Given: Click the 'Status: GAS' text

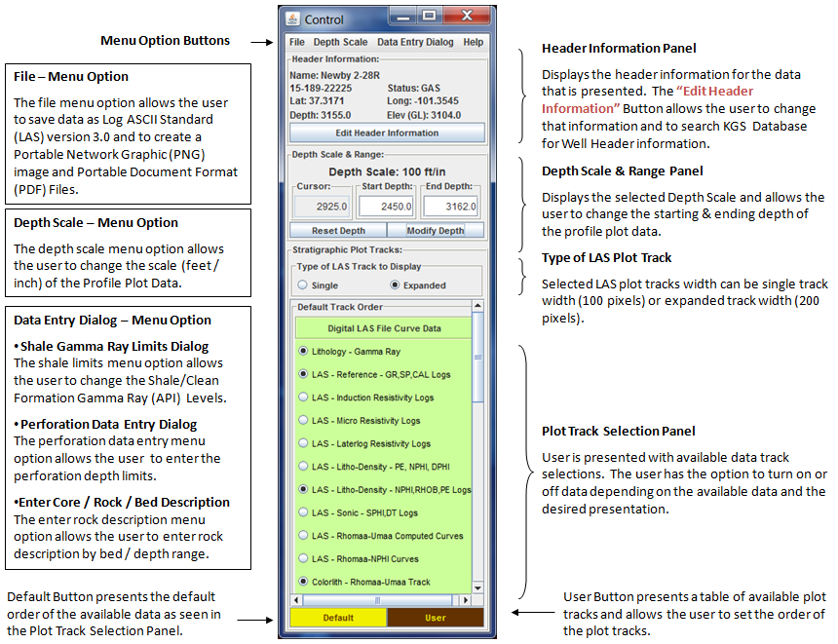Looking at the screenshot, I should coord(414,89).
